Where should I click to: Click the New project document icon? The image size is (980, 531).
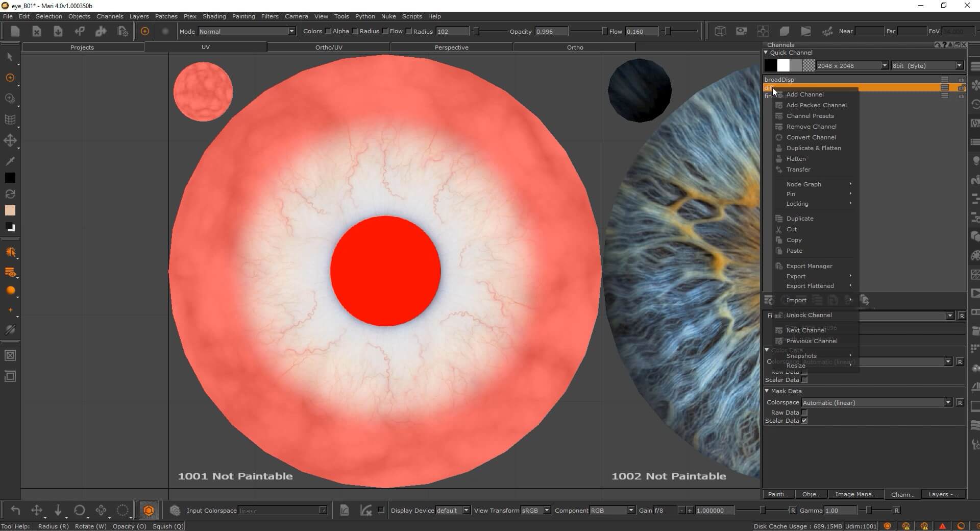15,31
